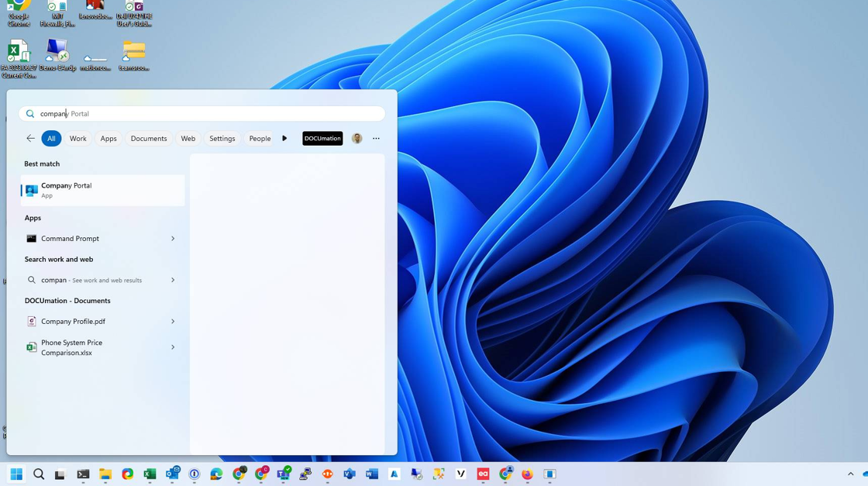The image size is (868, 486).
Task: Open the Copilot-style swirl taskbar icon
Action: pos(127,474)
